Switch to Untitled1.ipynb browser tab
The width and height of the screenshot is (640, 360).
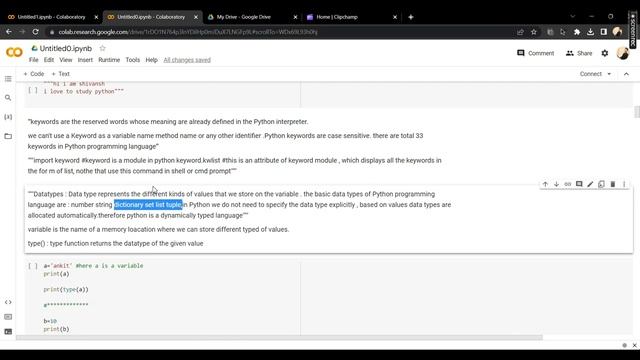(x=51, y=17)
